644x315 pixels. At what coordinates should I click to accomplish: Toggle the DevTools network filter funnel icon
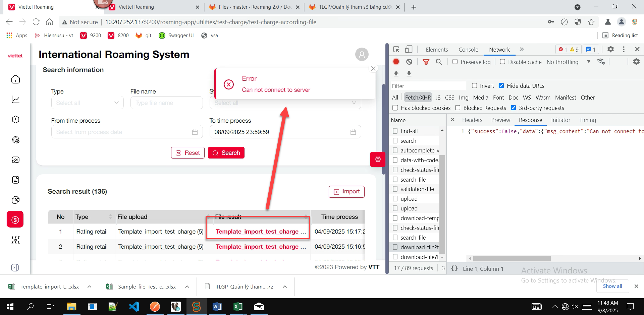click(x=426, y=62)
